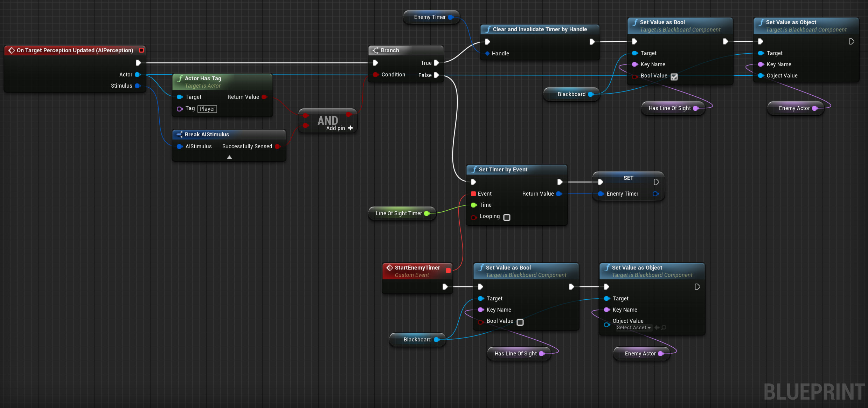Image resolution: width=868 pixels, height=408 pixels.
Task: Click the Break AIStimulus Successfully Sensed output pin
Action: [x=278, y=146]
